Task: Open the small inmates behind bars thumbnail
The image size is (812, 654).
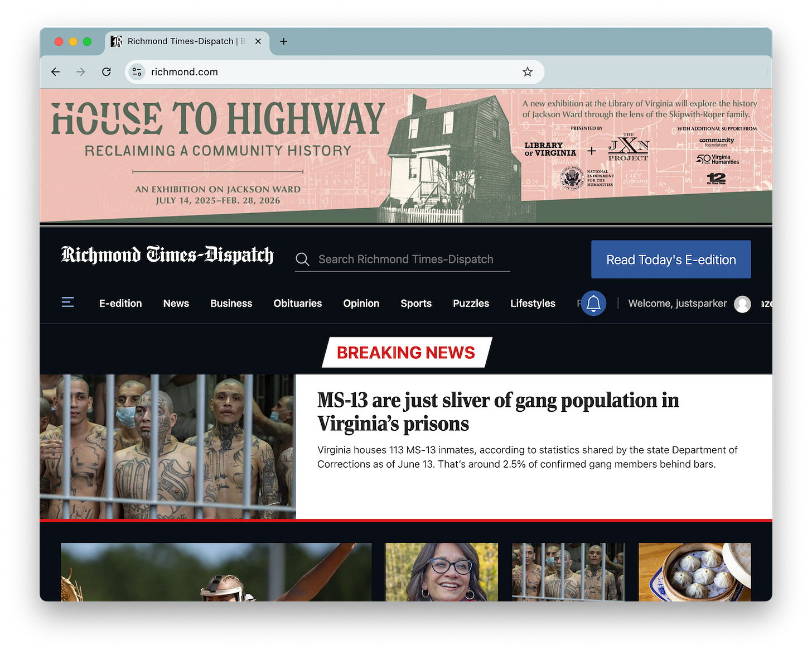Action: (568, 572)
